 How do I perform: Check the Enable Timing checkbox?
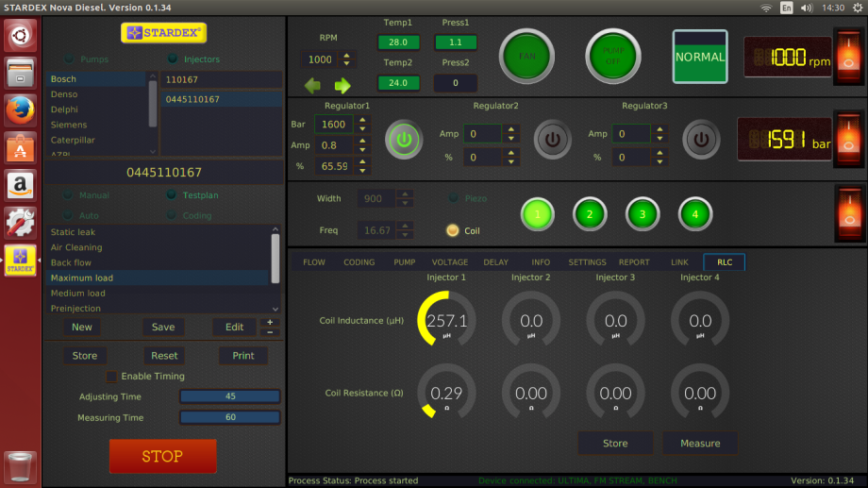click(112, 377)
